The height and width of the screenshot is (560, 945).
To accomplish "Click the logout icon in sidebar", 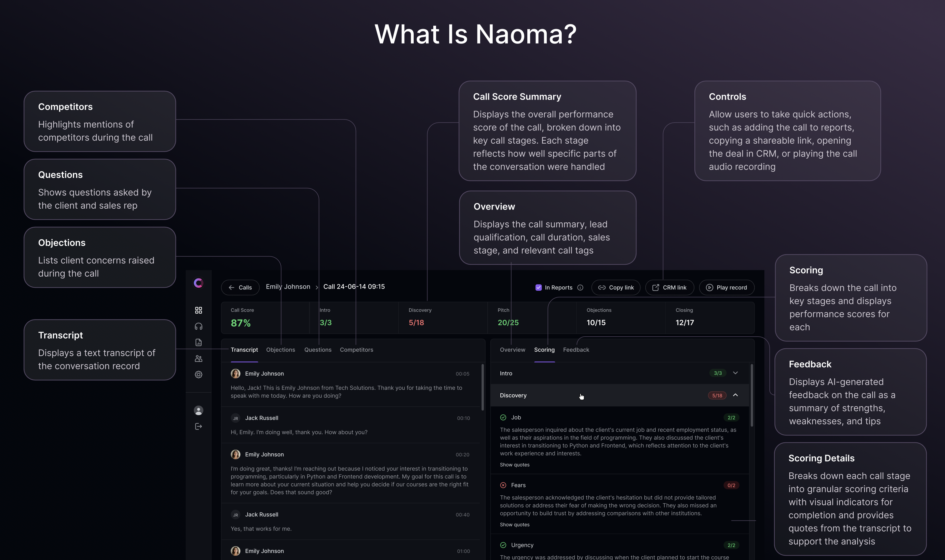I will pos(199,426).
